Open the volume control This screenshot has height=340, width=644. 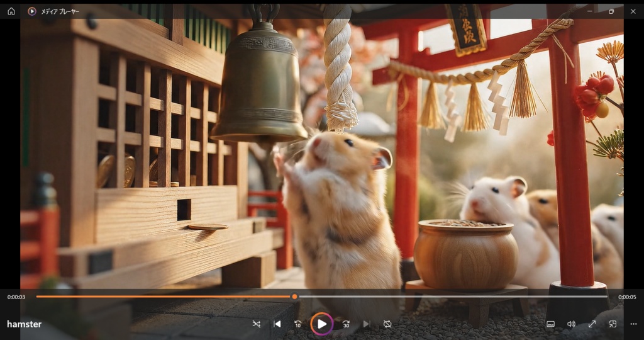tap(571, 324)
